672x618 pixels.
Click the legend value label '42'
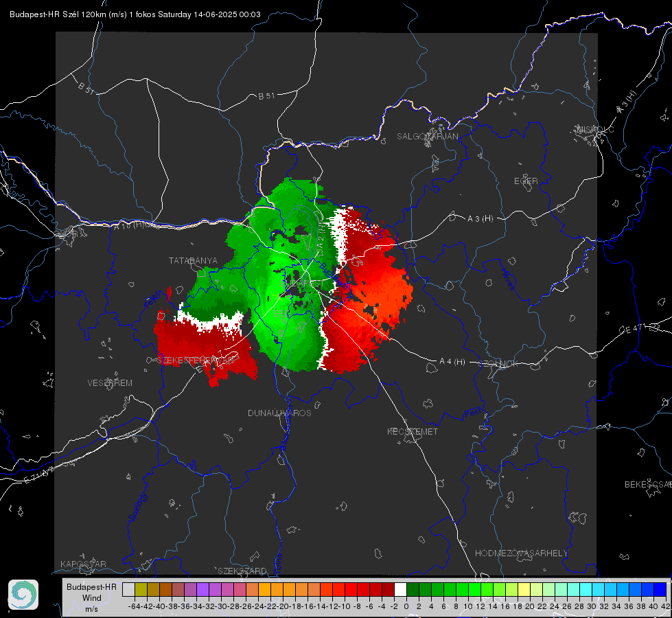pyautogui.click(x=666, y=606)
